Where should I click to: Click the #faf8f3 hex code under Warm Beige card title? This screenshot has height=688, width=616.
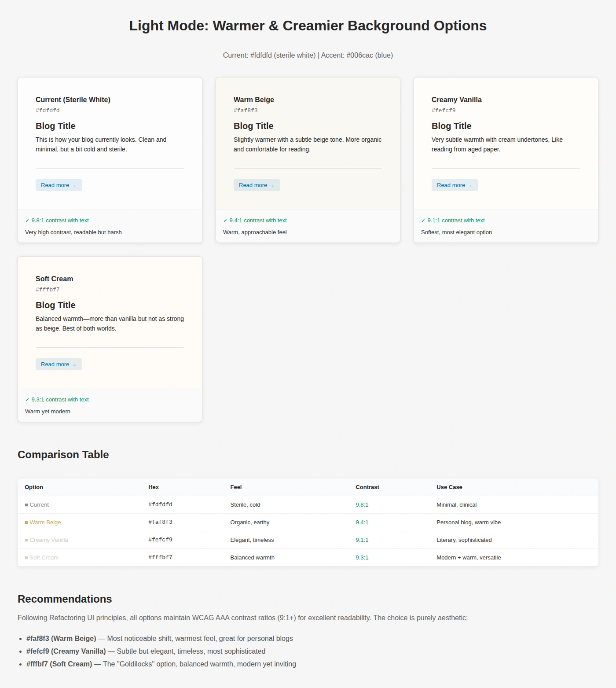click(246, 110)
